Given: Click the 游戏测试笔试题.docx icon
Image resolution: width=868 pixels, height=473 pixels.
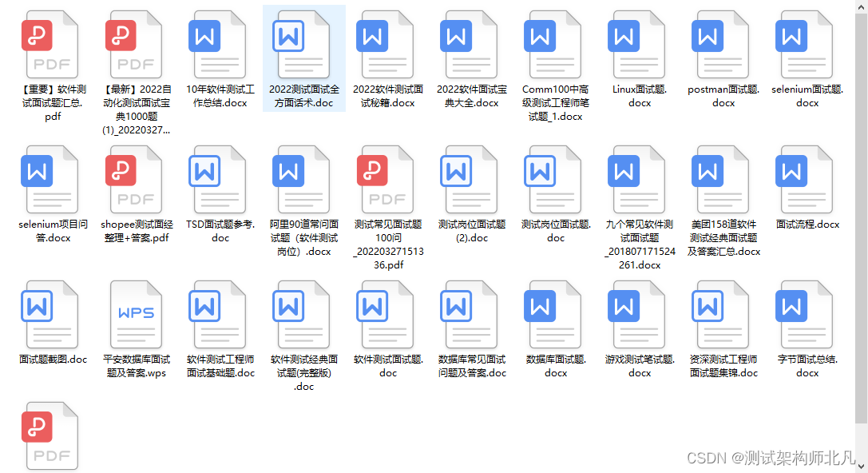Looking at the screenshot, I should (x=638, y=315).
